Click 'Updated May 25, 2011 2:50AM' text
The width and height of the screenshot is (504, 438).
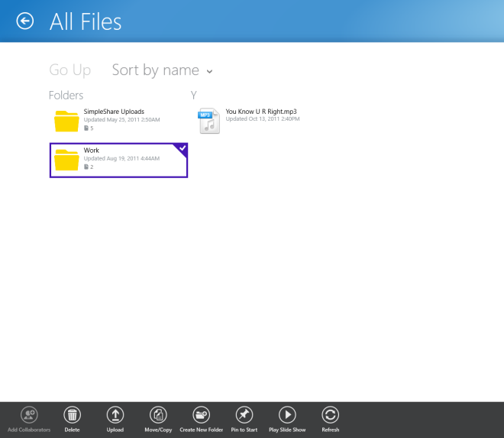point(122,120)
